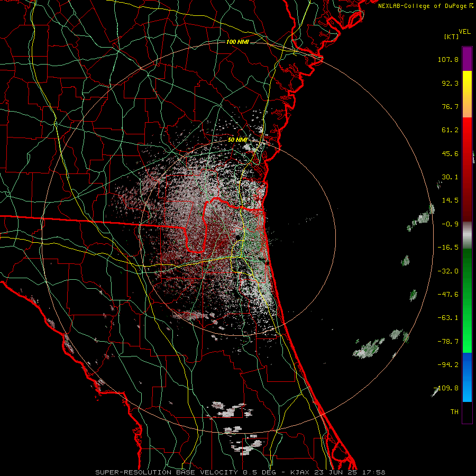Select the -16.5 velocity scale value
This screenshot has height=476, width=476.
448,248
